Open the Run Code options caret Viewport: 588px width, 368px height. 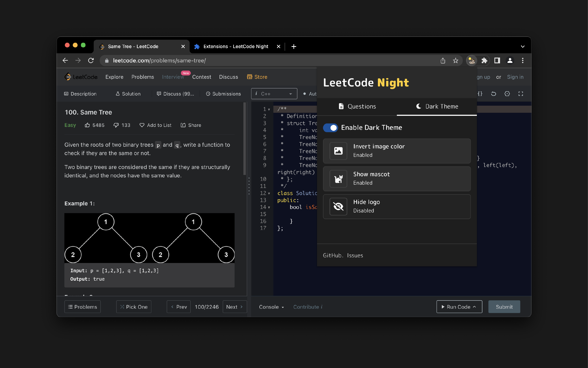(474, 307)
